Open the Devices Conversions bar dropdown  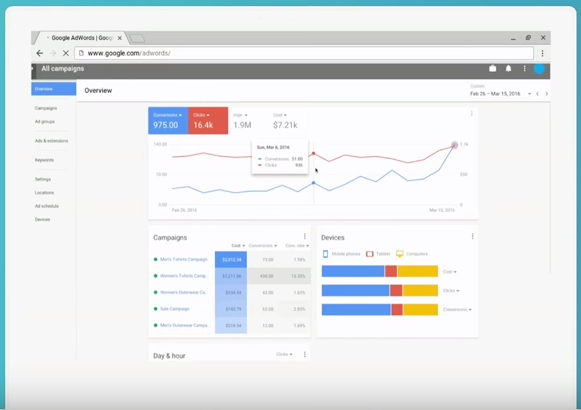click(x=457, y=310)
